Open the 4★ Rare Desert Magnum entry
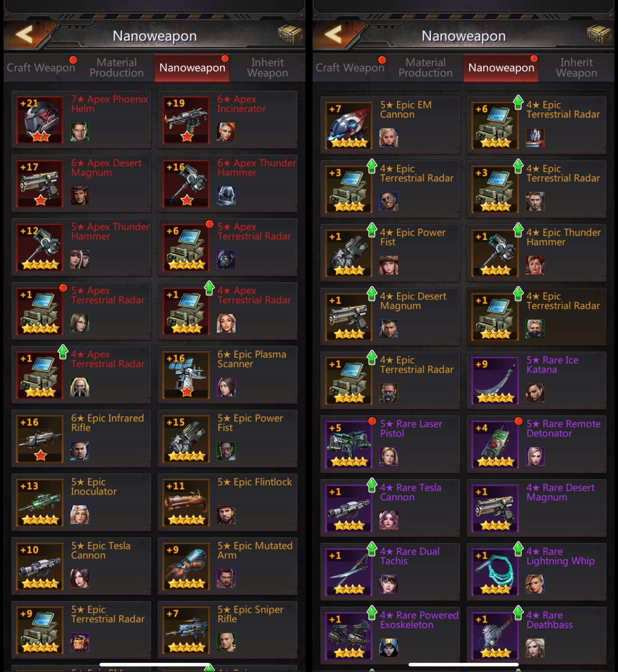The height and width of the screenshot is (672, 618). 536,508
